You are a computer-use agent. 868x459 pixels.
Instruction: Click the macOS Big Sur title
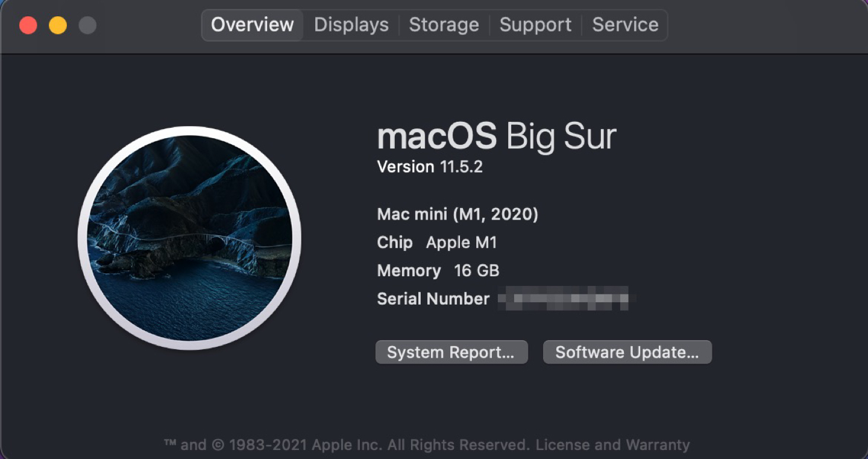pyautogui.click(x=496, y=136)
